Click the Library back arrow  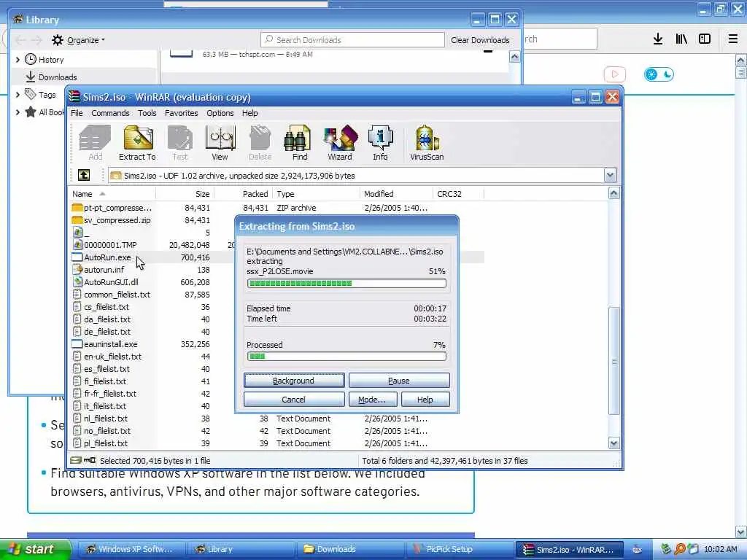(20, 40)
